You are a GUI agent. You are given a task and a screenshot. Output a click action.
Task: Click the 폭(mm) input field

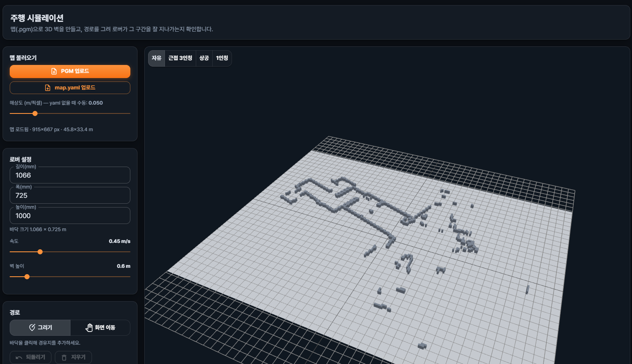point(70,195)
